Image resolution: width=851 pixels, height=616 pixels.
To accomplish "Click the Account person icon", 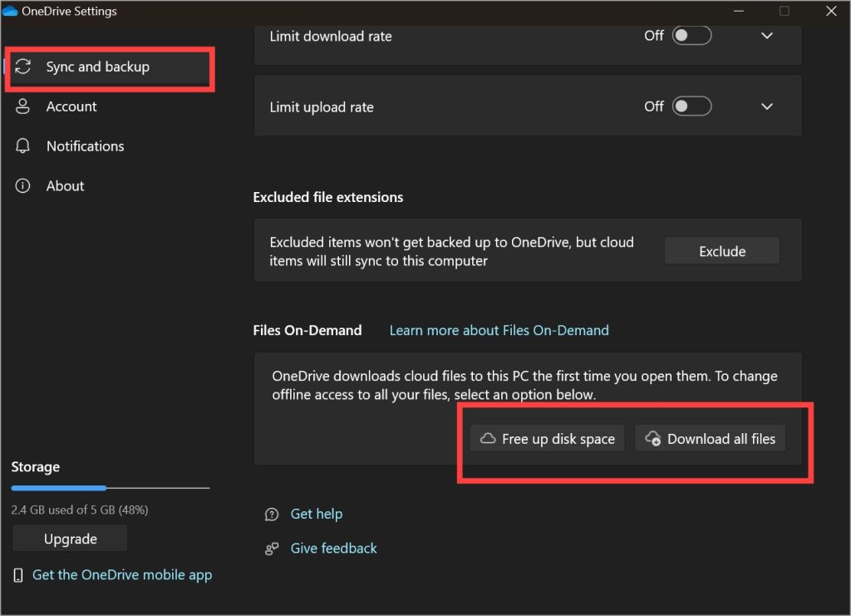I will (23, 106).
